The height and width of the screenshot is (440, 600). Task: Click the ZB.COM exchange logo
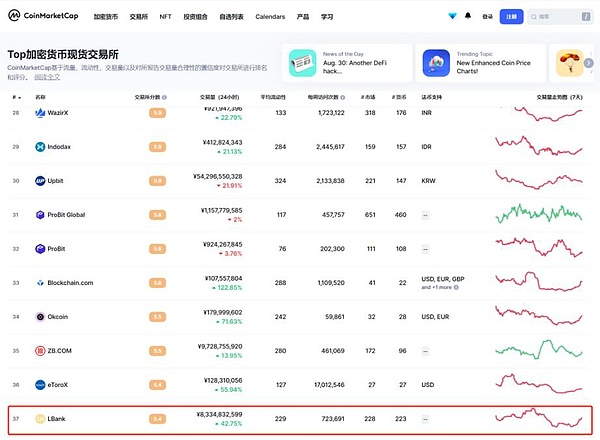40,351
